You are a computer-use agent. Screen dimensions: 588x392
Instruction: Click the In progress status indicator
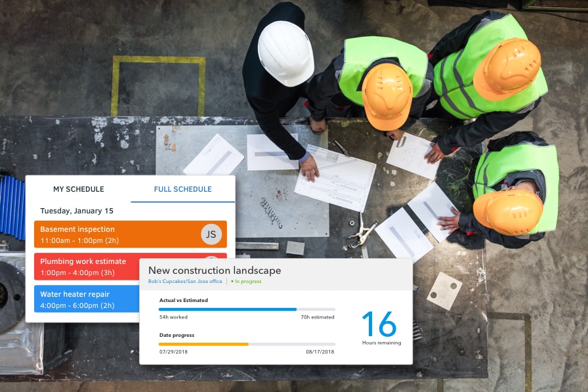[246, 282]
